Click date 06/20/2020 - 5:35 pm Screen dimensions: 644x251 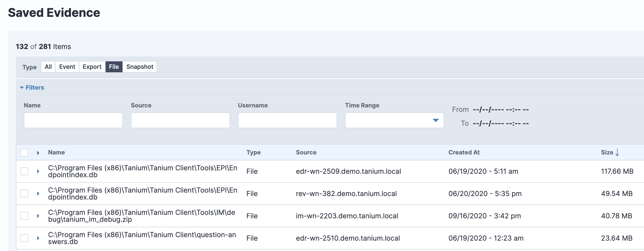(485, 194)
